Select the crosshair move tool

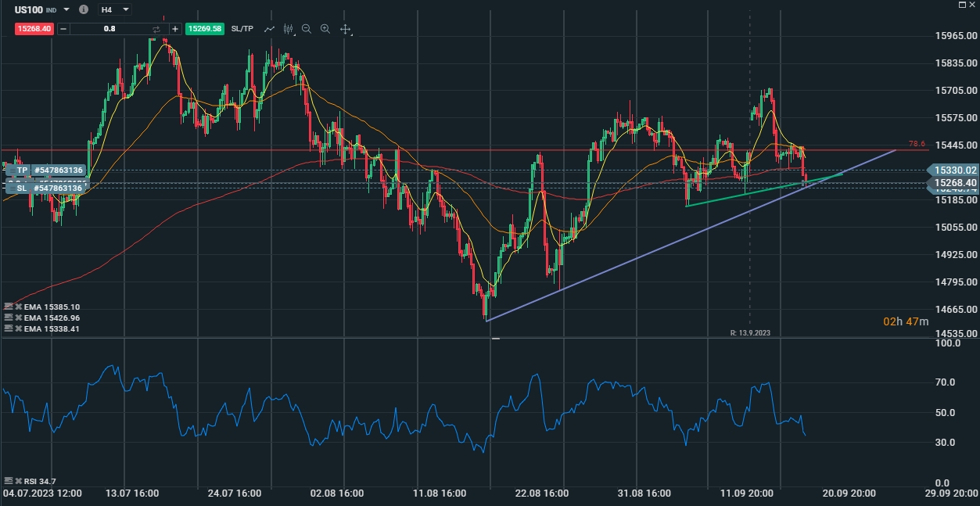[x=345, y=29]
